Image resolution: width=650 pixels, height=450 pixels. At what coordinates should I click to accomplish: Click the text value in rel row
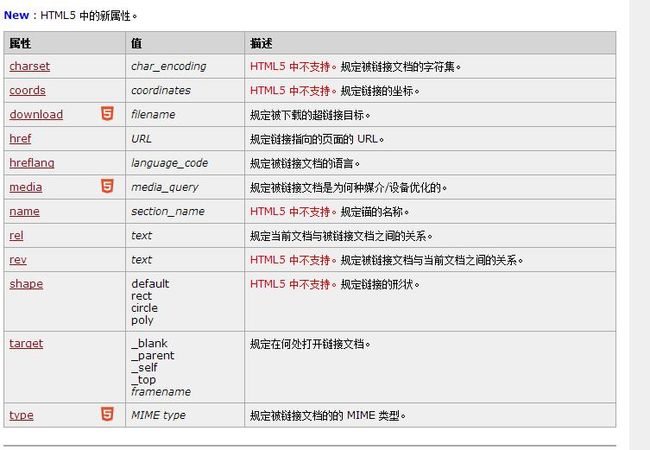coord(142,235)
